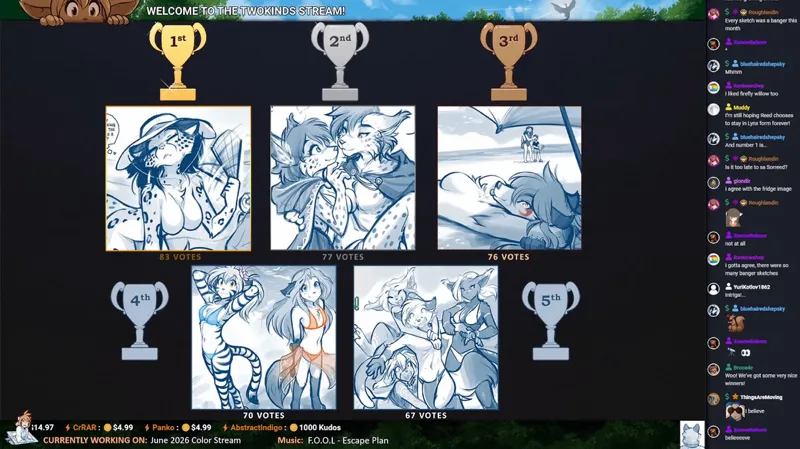Click the star badge beside ThingsAreMoving
This screenshot has height=449, width=800.
coord(735,396)
